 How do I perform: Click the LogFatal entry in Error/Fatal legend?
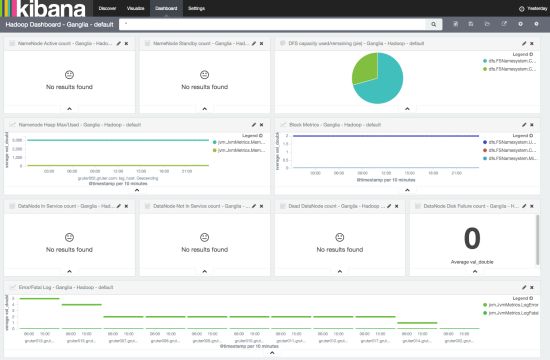511,313
